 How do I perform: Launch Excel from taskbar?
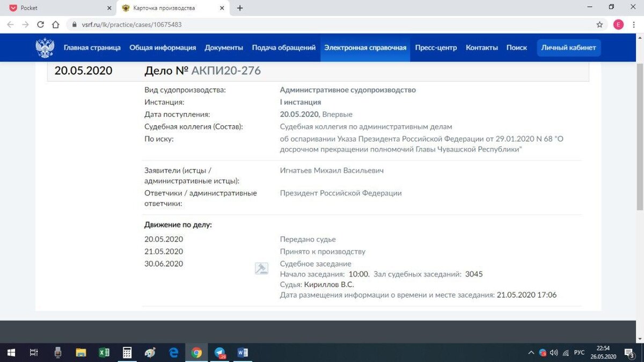click(x=104, y=352)
